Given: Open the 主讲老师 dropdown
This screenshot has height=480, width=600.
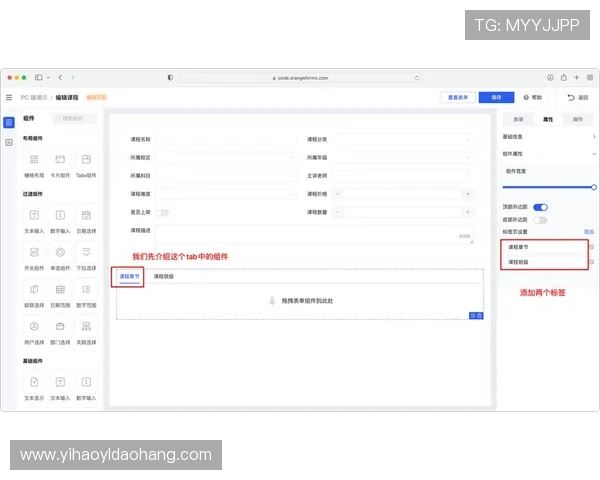Looking at the screenshot, I should click(x=402, y=176).
